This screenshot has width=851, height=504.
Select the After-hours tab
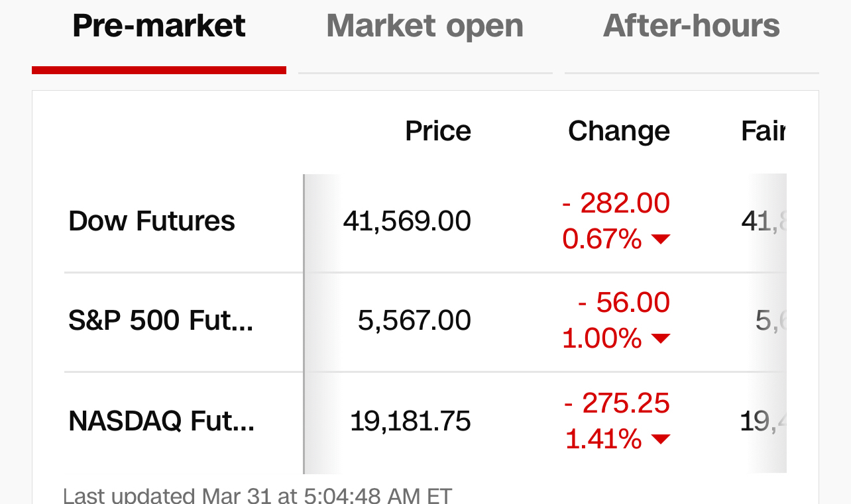tap(691, 26)
